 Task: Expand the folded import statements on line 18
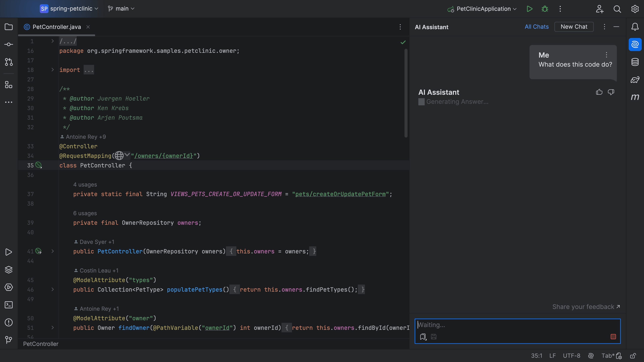click(52, 70)
